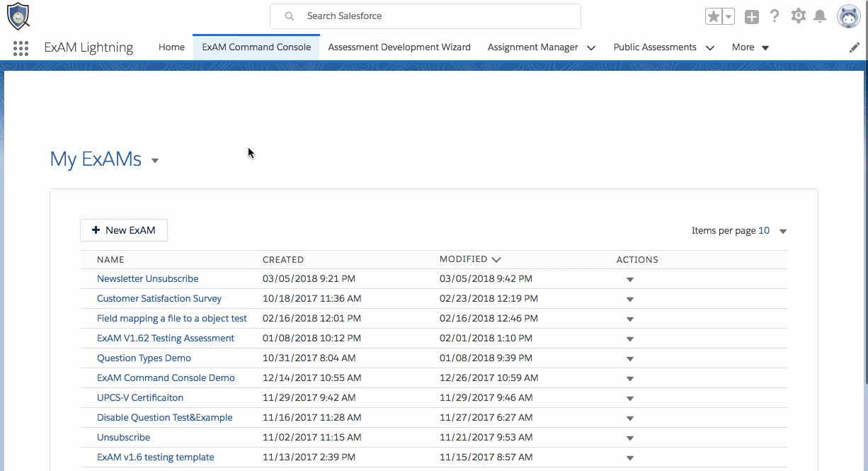868x471 pixels.
Task: Click the ExAM Lightning app name
Action: (x=88, y=47)
